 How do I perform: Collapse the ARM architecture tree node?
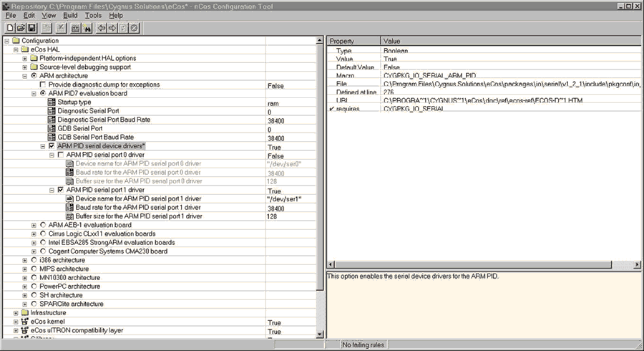pos(24,75)
